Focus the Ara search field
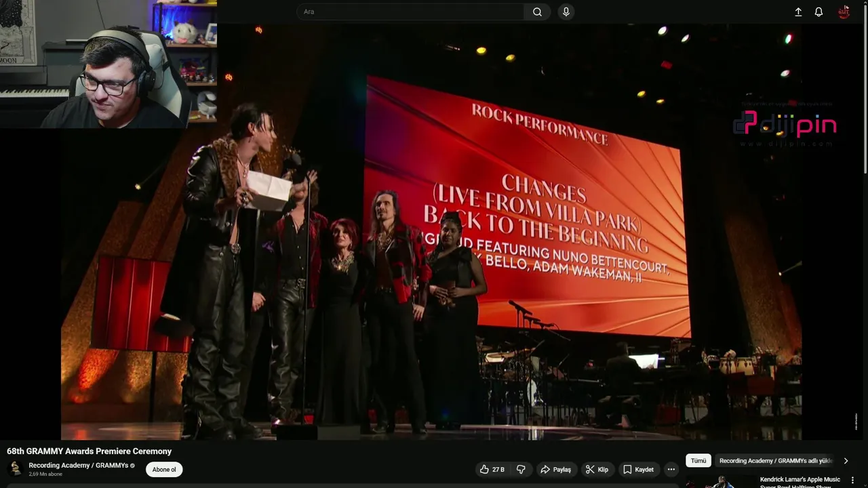This screenshot has width=868, height=488. click(410, 12)
